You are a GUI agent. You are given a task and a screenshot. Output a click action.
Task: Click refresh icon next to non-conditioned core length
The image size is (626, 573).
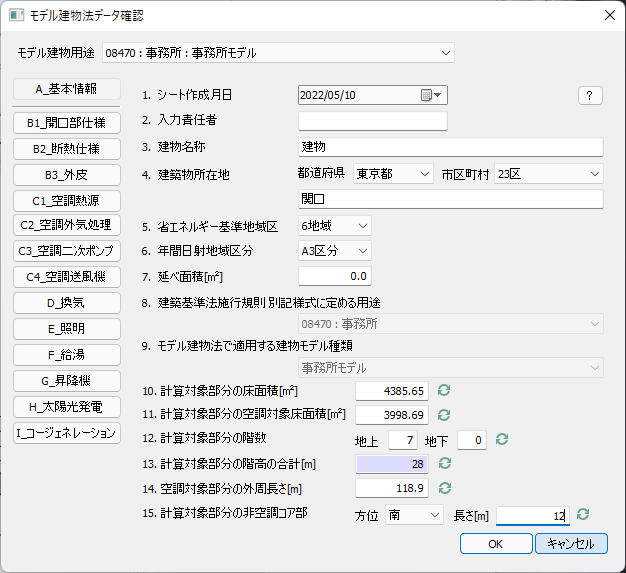coord(582,514)
